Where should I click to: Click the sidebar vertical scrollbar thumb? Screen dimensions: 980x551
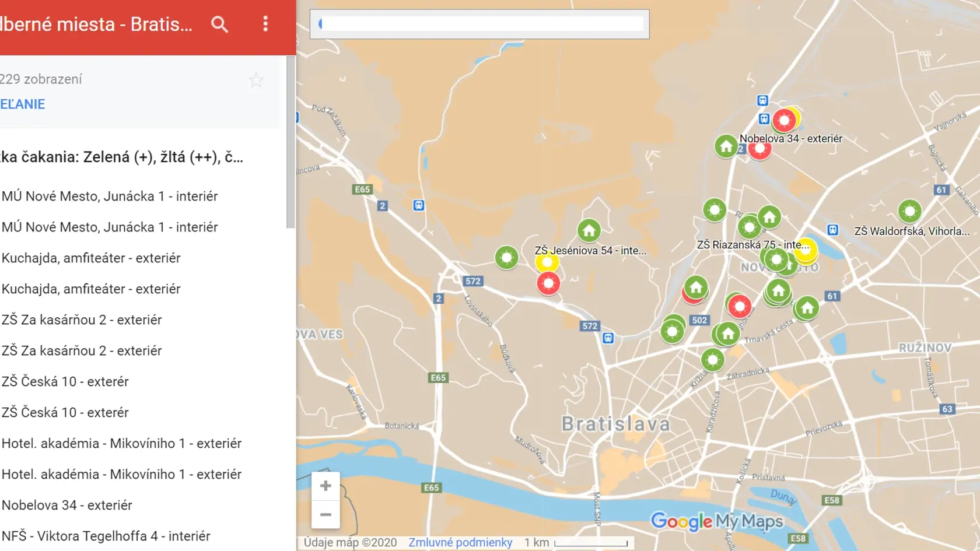(290, 142)
